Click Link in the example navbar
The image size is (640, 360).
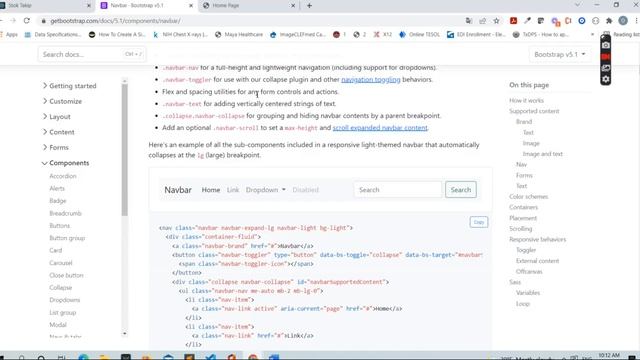tap(233, 190)
